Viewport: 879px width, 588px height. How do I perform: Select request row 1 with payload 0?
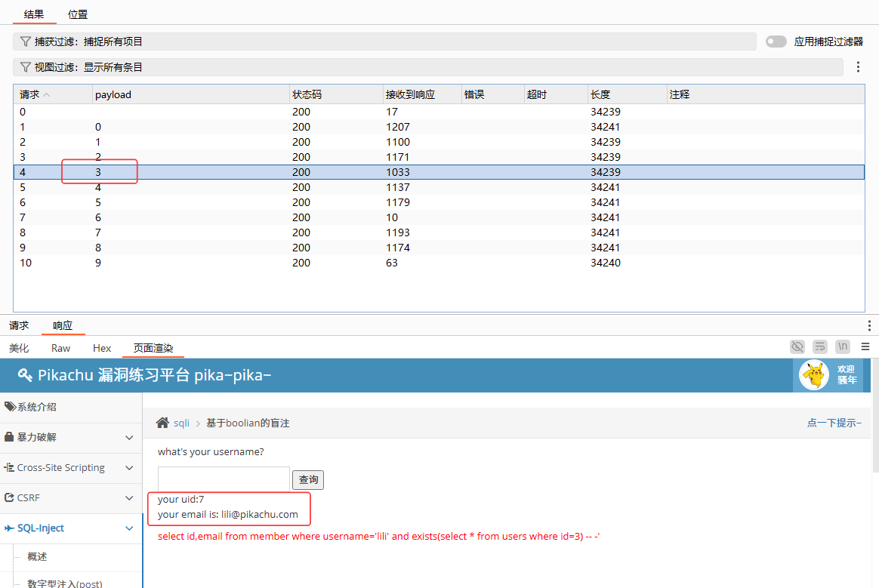tap(439, 127)
